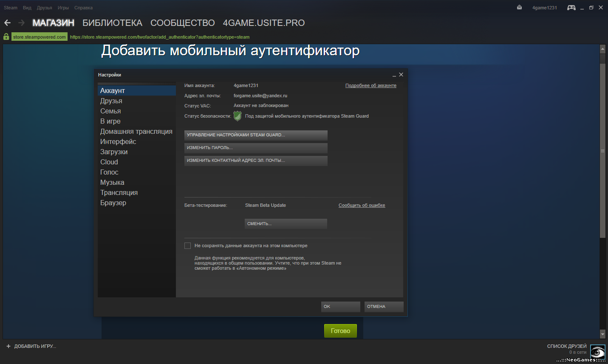Select the В игре settings category
The image size is (608, 364).
(137, 121)
